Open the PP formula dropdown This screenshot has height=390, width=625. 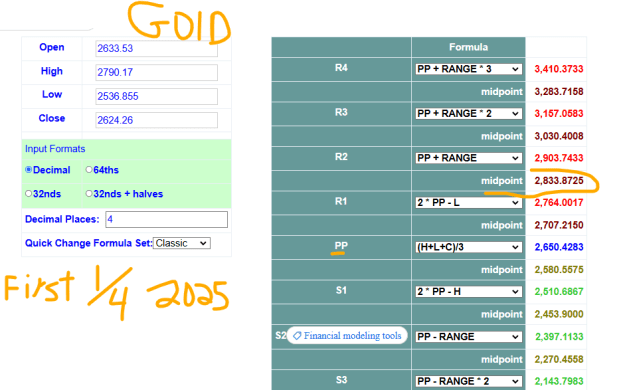coord(468,247)
